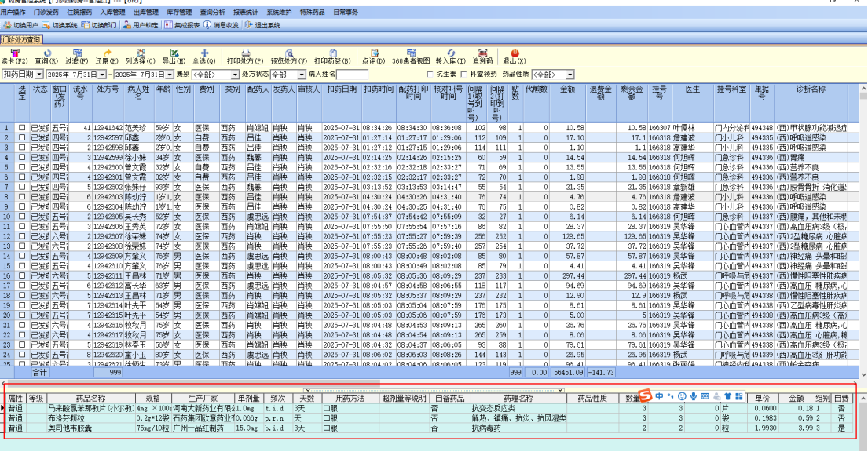Open the 过滤 filter tool

click(x=77, y=53)
